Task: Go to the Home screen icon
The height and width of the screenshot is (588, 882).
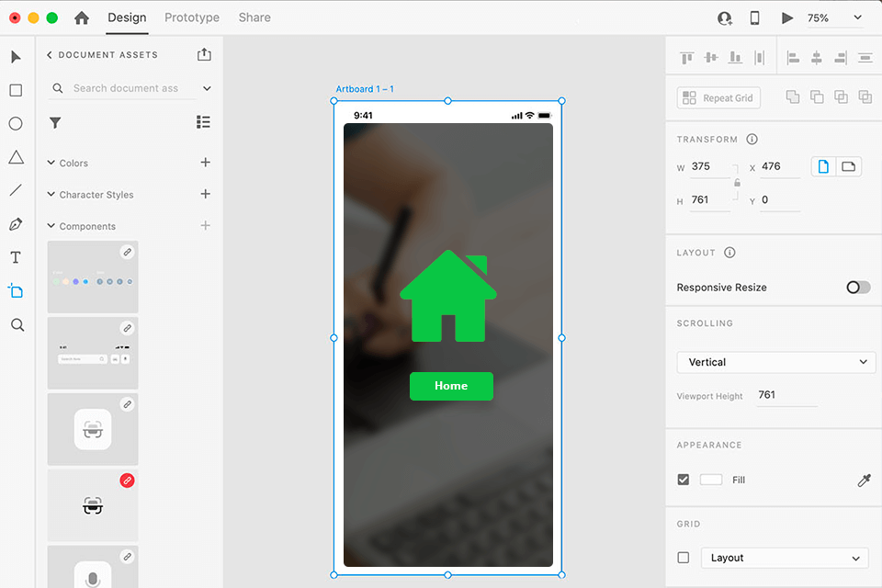Action: (82, 18)
